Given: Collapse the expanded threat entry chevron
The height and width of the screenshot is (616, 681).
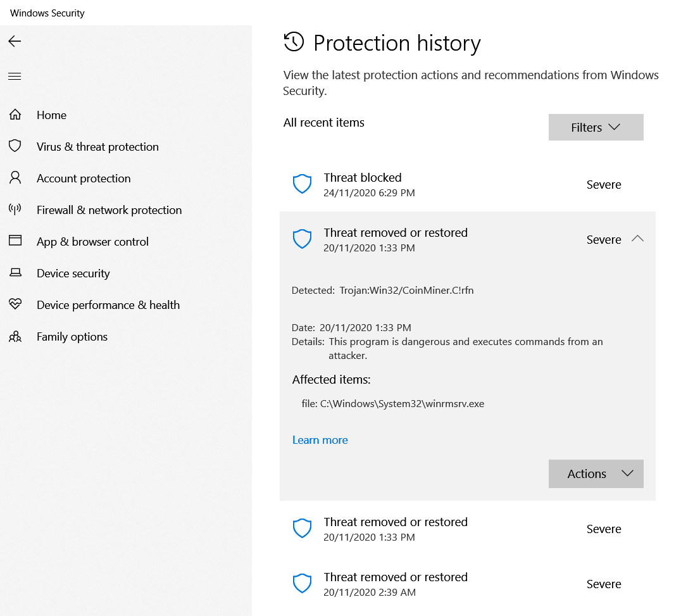Looking at the screenshot, I should (637, 239).
